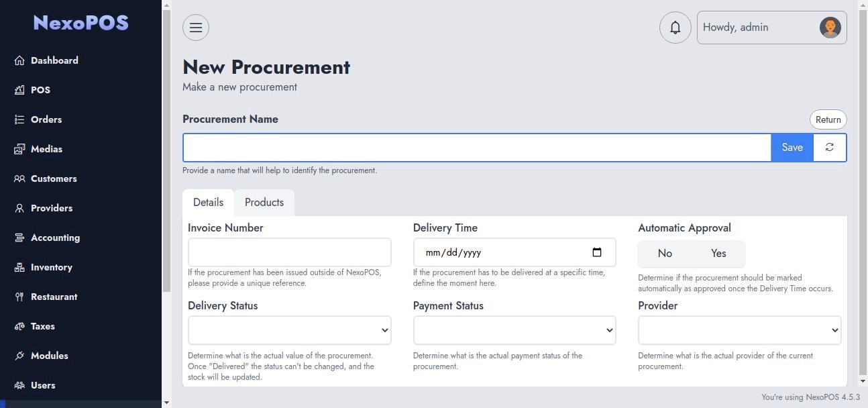Click the NexoPOS logo
Image resolution: width=868 pixels, height=408 pixels.
click(x=80, y=23)
